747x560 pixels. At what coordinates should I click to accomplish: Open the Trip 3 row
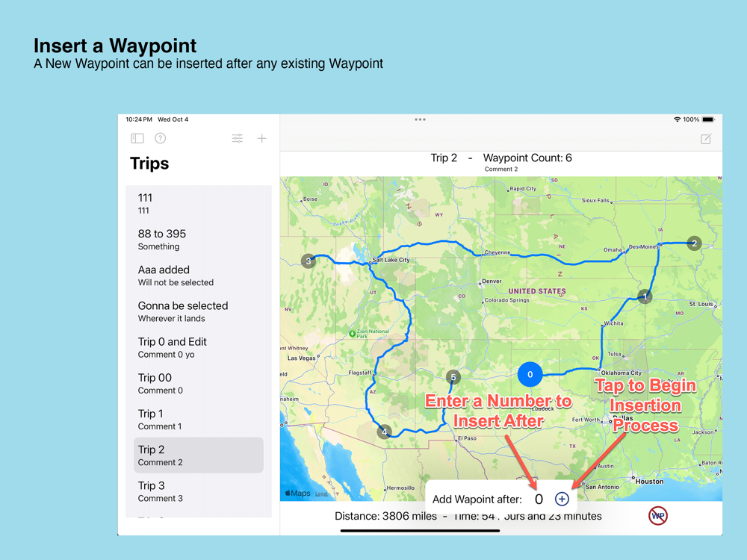[x=199, y=491]
